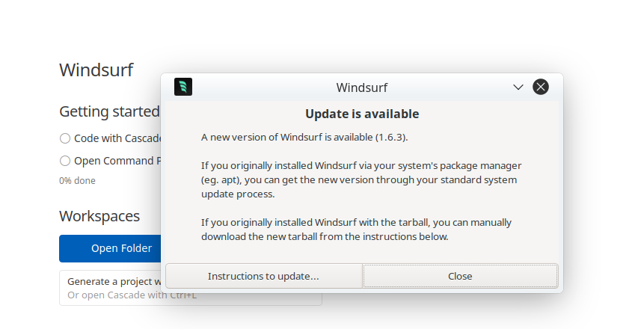The image size is (644, 329).
Task: Click the package manager paragraph mentioning apt
Action: click(x=361, y=179)
